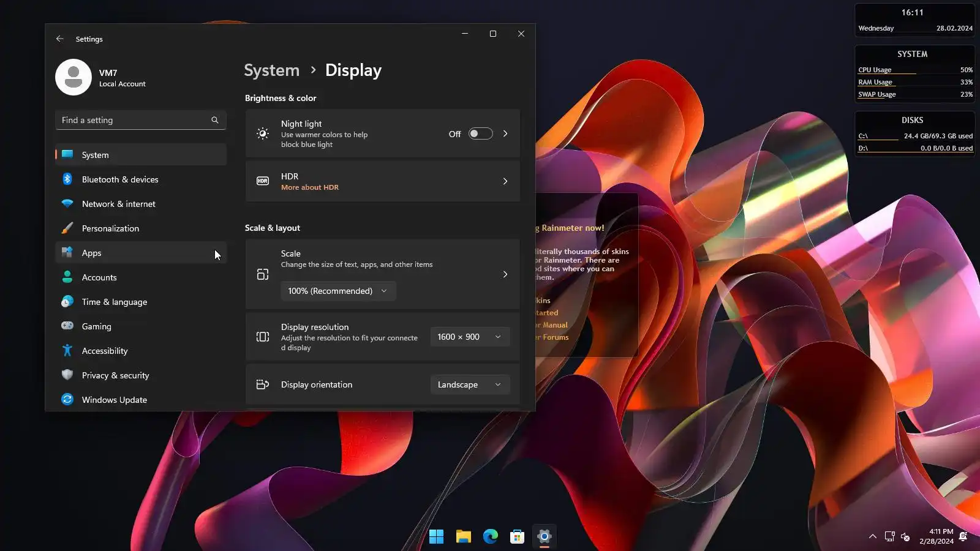Image resolution: width=980 pixels, height=551 pixels.
Task: Open the 100% (Recommended) scale dropdown
Action: 338,291
